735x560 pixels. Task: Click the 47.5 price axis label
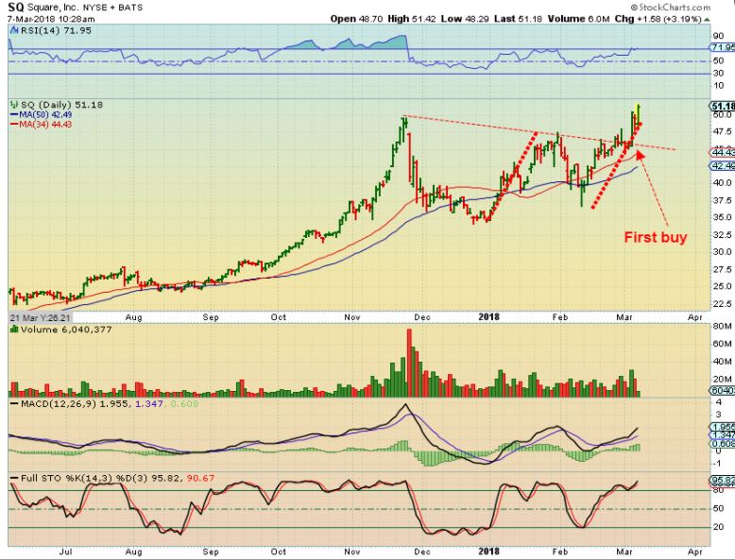click(723, 132)
